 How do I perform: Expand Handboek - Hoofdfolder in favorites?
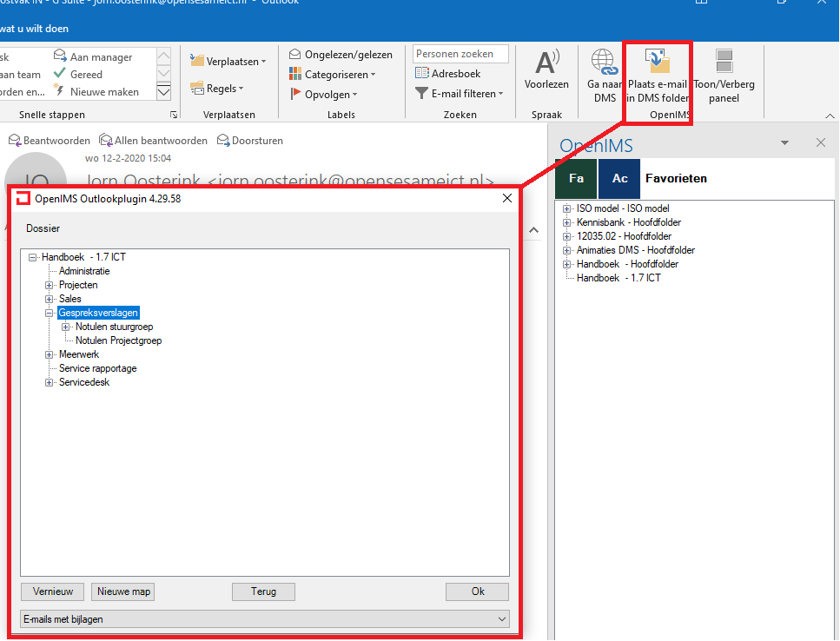click(x=566, y=264)
